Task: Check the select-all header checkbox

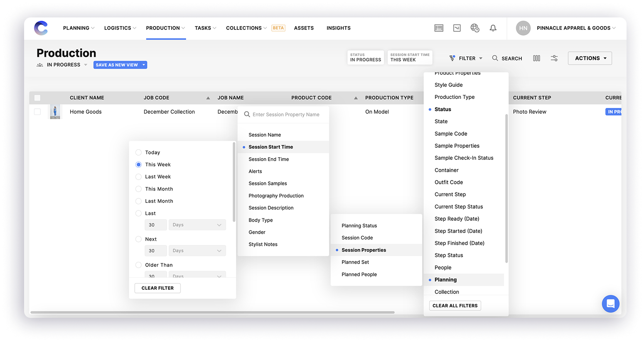Action: 37,98
